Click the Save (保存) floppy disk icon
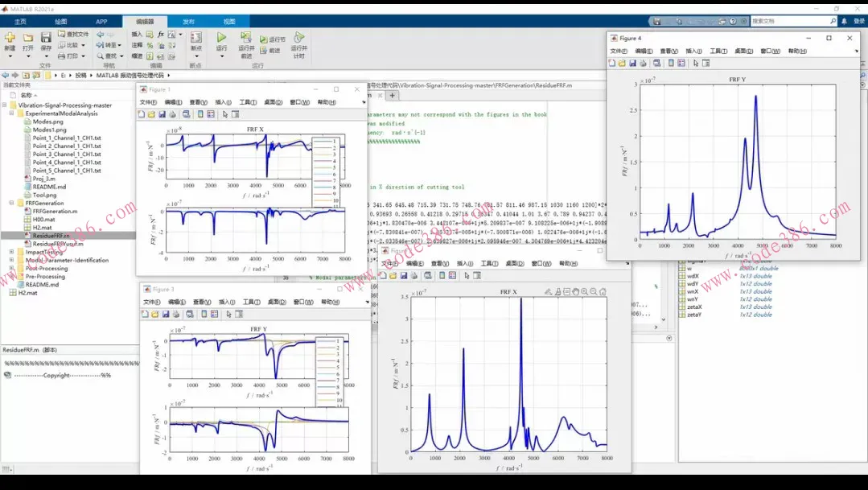 click(46, 37)
